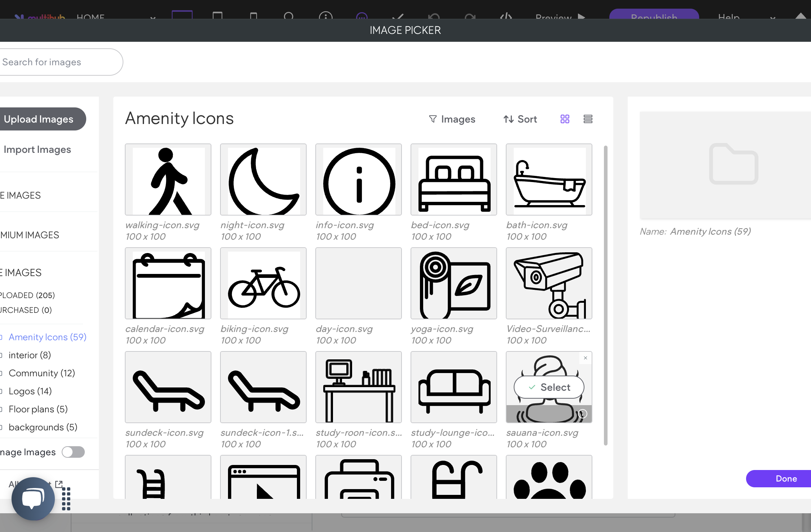811x532 pixels.
Task: Select the night-icon.svg moon thumbnail
Action: click(263, 179)
